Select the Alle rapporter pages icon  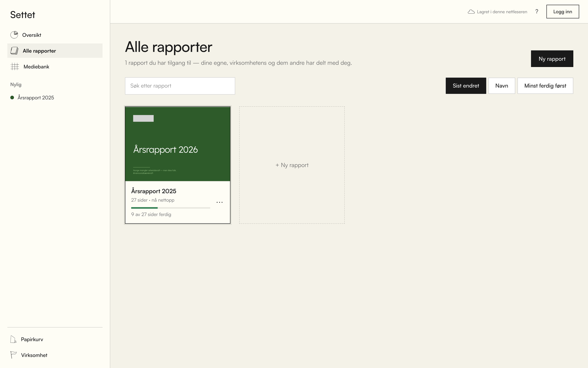[x=14, y=51]
